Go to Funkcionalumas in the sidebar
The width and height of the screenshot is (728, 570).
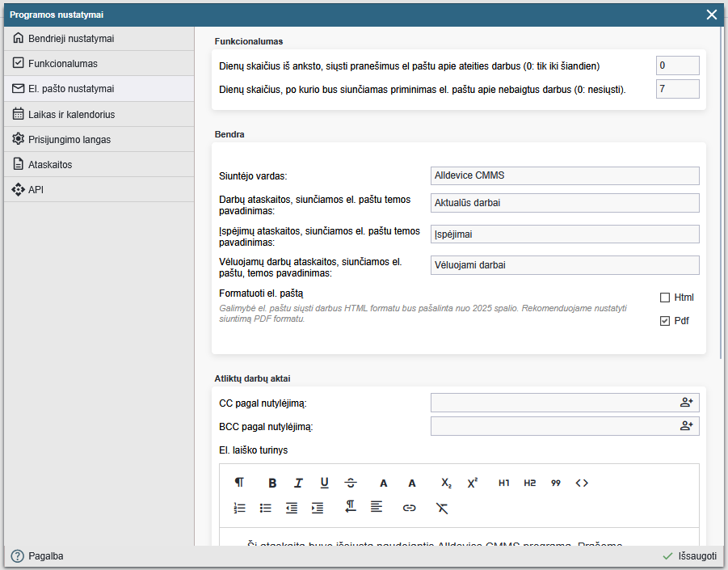99,63
